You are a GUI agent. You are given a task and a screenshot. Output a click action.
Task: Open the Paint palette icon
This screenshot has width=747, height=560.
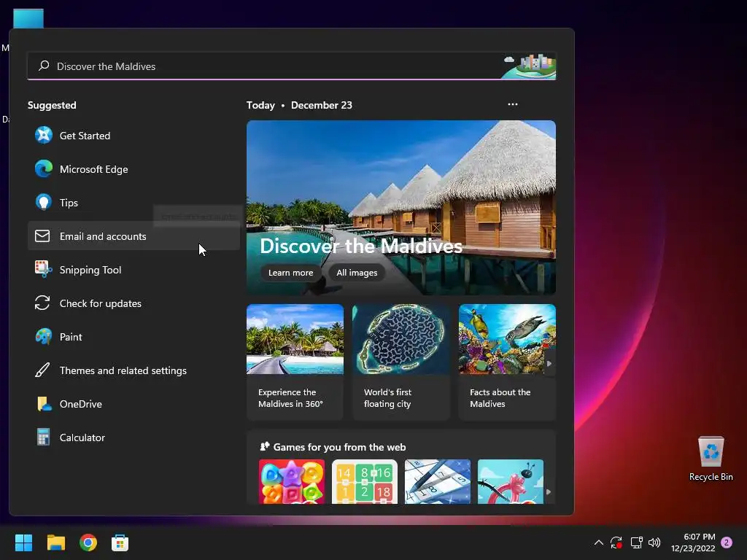43,336
